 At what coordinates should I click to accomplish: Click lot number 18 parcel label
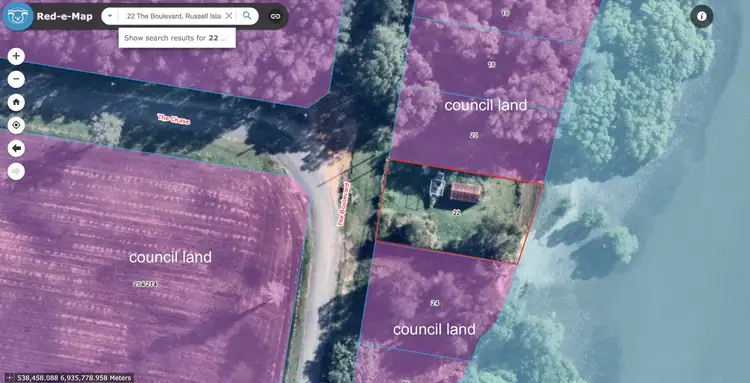(491, 65)
